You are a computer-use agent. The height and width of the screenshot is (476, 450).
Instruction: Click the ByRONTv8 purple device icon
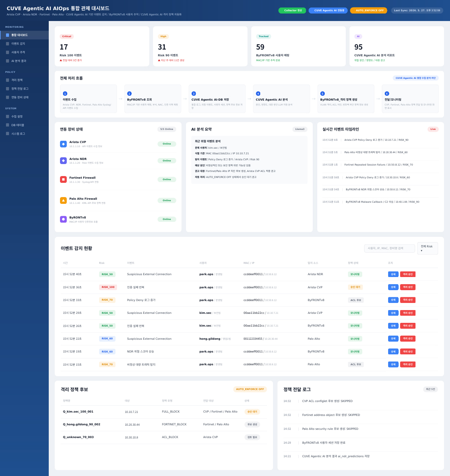[x=63, y=219]
